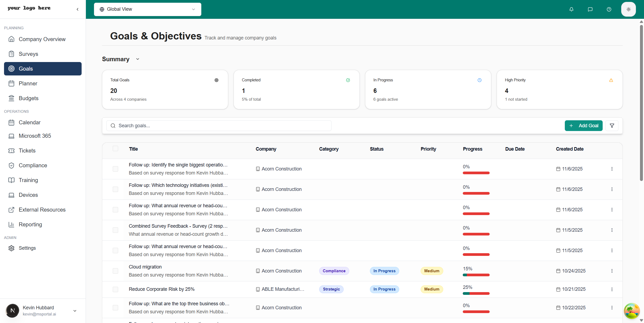Expand the Kevin Hubbard profile menu
Viewport: 644px width, 323px height.
click(x=75, y=311)
